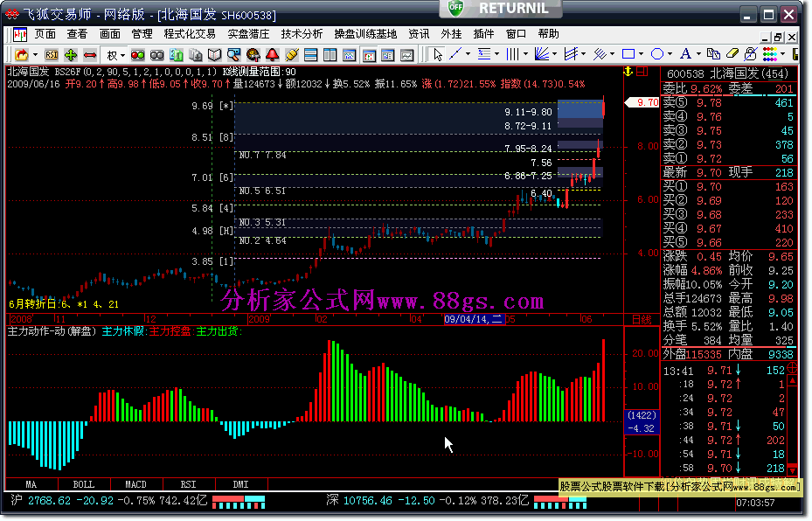Click the tick list scroll up arrow

[x=792, y=380]
